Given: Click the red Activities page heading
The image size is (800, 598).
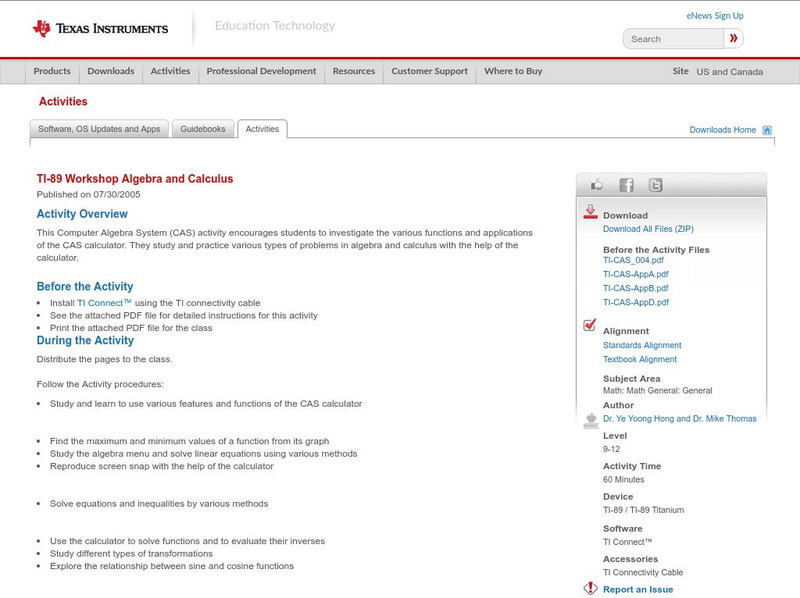Looking at the screenshot, I should pos(63,102).
